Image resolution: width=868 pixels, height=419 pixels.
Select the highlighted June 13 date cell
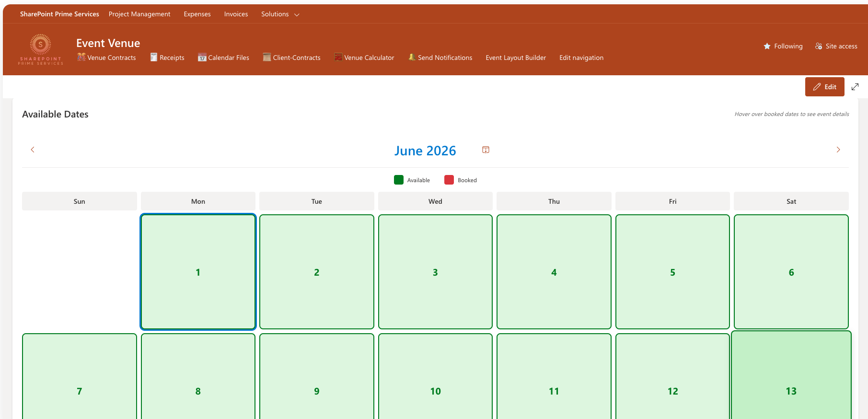(x=791, y=375)
